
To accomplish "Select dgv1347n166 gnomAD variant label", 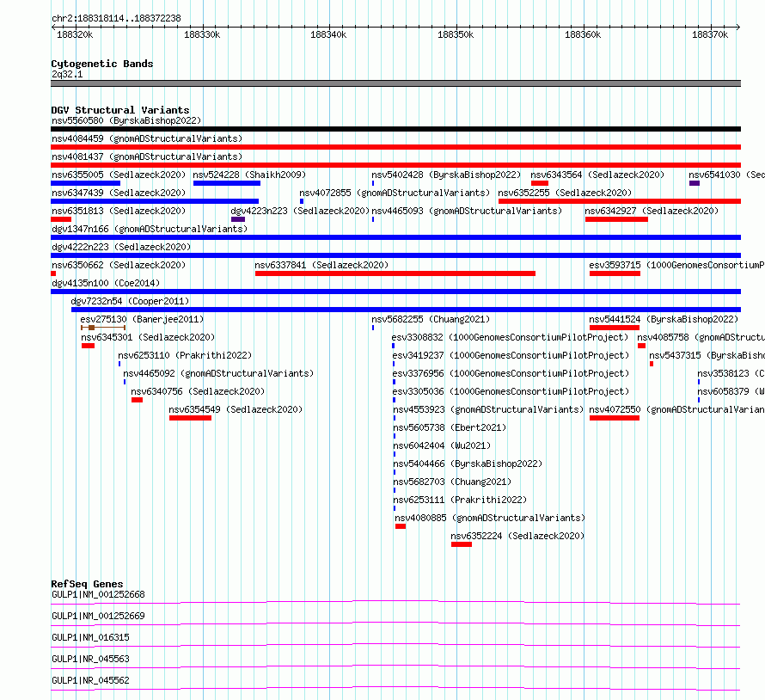I will click(150, 229).
